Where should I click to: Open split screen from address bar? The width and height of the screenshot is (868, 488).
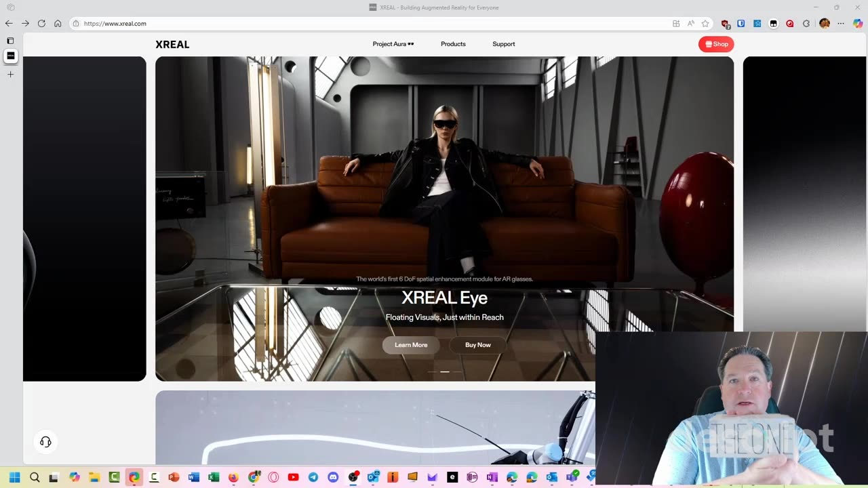(676, 23)
